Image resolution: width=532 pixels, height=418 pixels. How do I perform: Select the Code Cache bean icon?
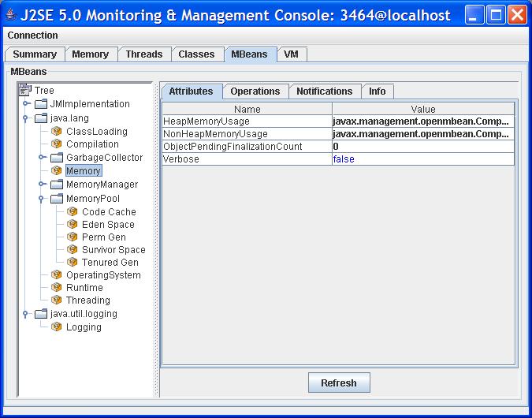[x=73, y=212]
